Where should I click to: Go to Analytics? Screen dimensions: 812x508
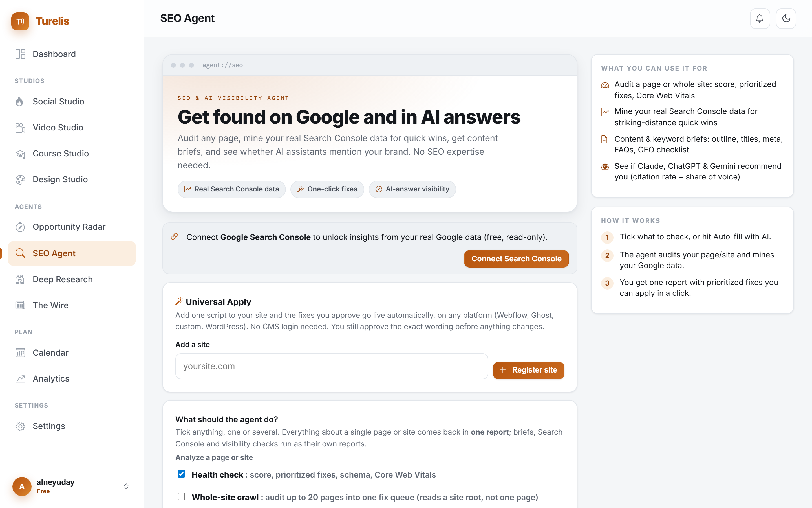click(72, 379)
